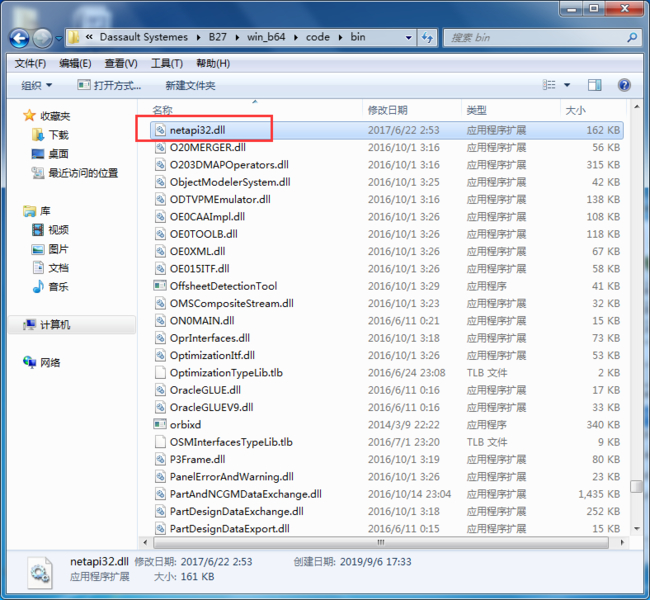Click the orbixd application icon

[x=160, y=425]
